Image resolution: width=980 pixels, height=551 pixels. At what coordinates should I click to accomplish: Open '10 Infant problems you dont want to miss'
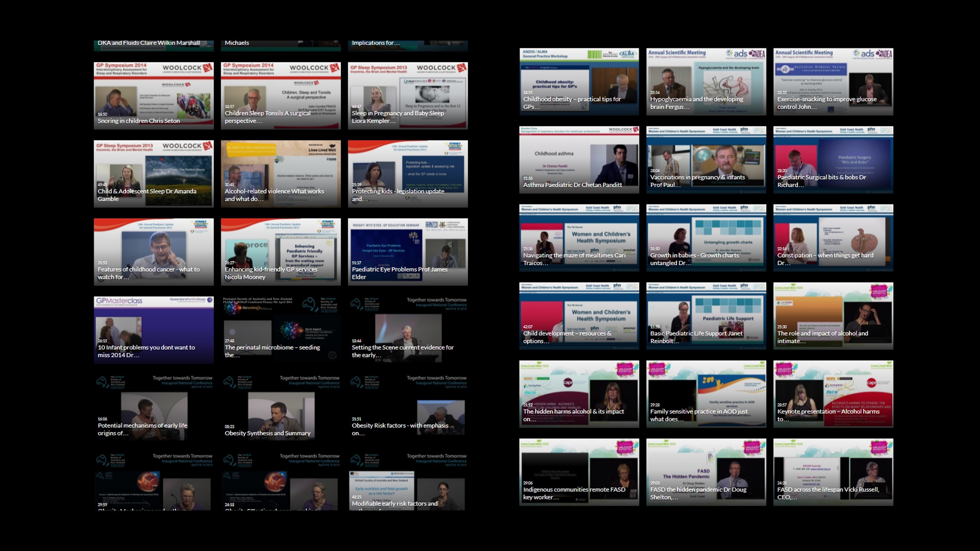154,330
